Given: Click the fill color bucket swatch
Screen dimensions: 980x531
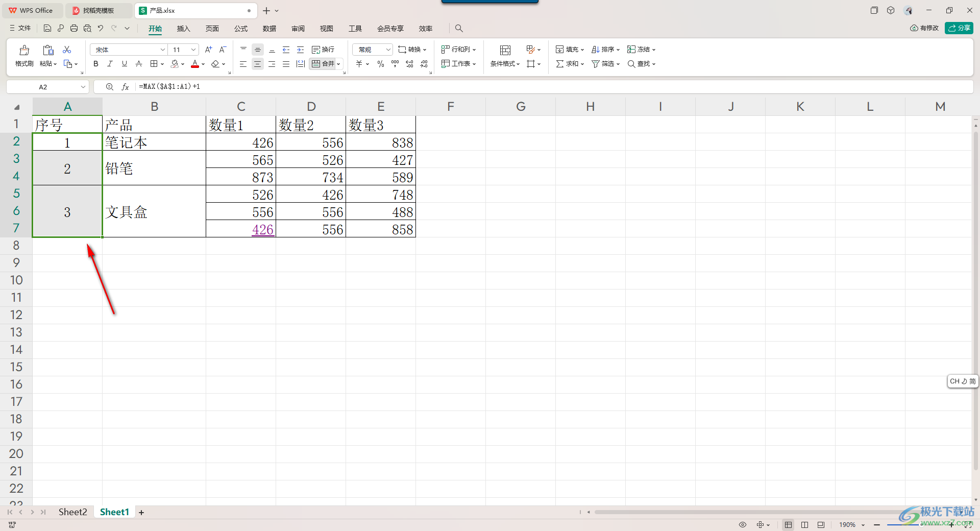Looking at the screenshot, I should pyautogui.click(x=175, y=64).
